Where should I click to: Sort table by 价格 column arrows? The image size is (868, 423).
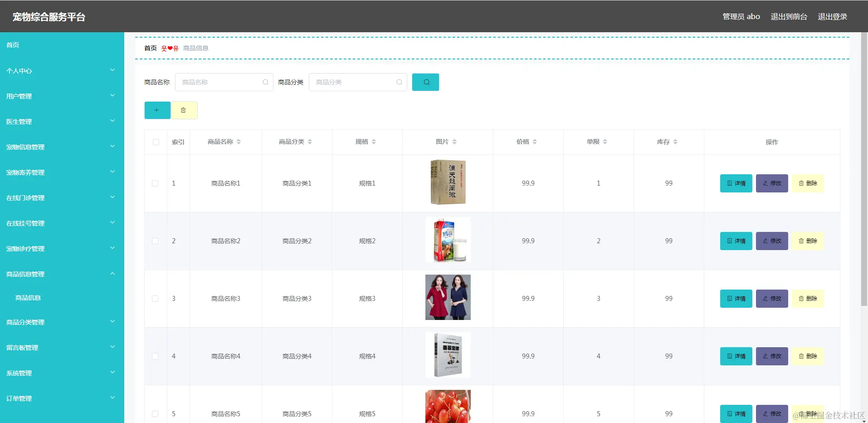click(535, 142)
